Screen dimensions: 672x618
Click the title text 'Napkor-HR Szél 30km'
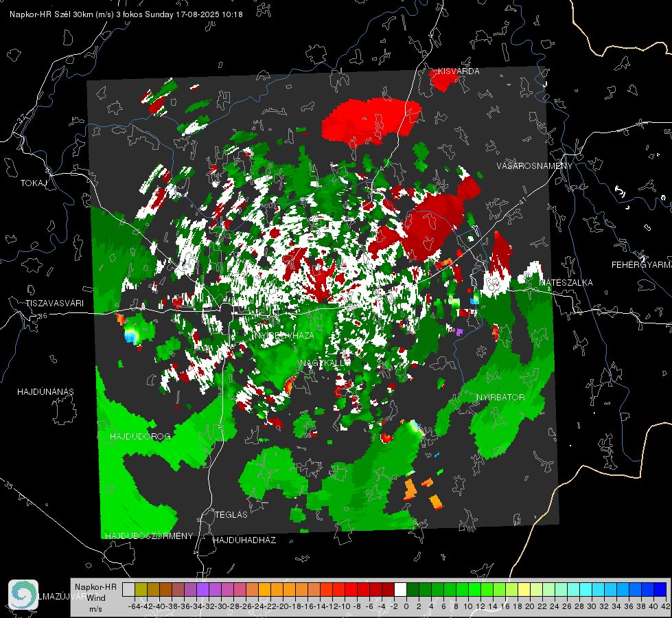tap(52, 14)
